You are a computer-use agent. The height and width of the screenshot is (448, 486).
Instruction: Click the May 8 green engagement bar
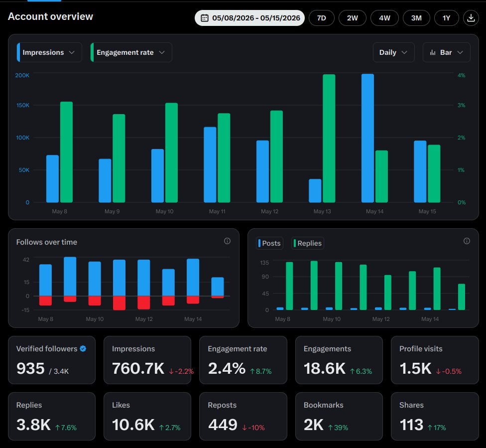(x=66, y=152)
